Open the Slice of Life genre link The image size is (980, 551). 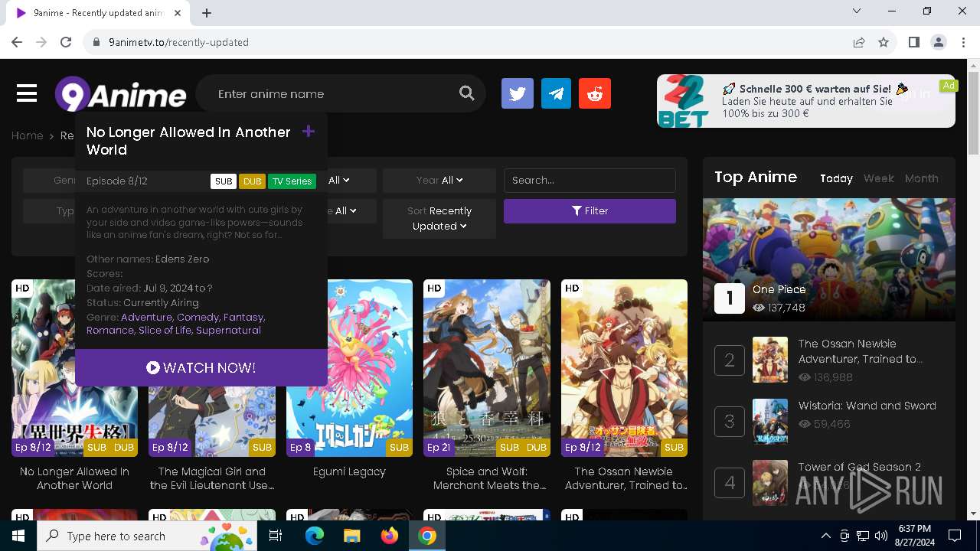(x=165, y=331)
